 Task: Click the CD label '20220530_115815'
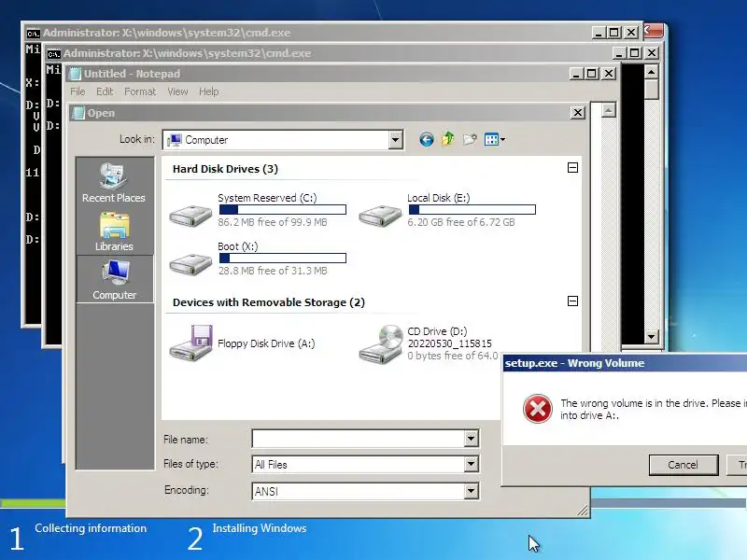coord(449,343)
